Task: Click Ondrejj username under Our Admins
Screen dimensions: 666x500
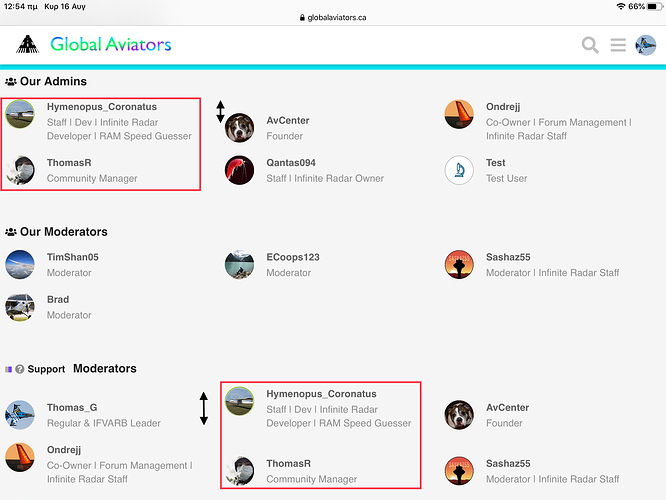Action: point(503,107)
